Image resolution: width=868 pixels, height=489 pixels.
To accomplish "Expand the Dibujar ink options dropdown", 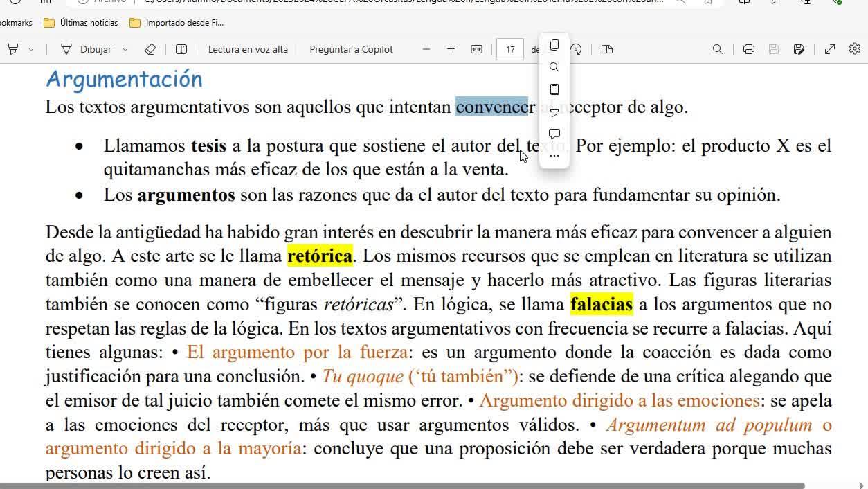I will click(125, 49).
